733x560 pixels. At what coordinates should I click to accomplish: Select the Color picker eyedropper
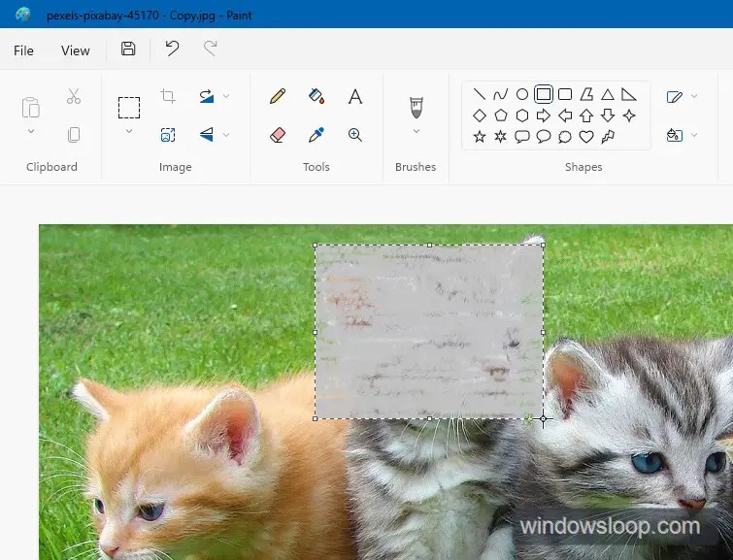tap(317, 135)
